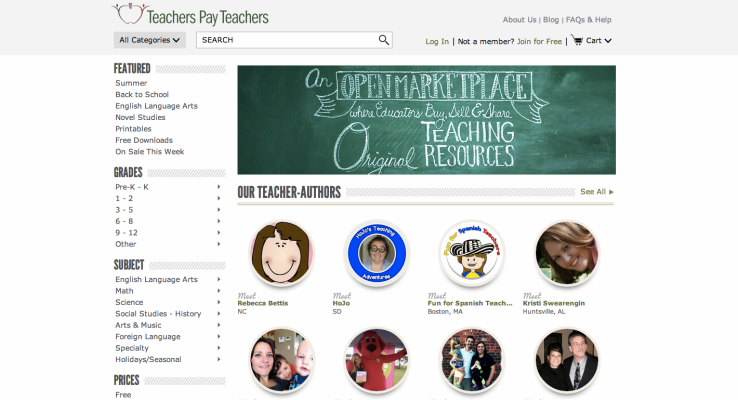Click Fun for Spanish Teach... name link
Viewport: 738px width, 400px height.
coord(470,304)
